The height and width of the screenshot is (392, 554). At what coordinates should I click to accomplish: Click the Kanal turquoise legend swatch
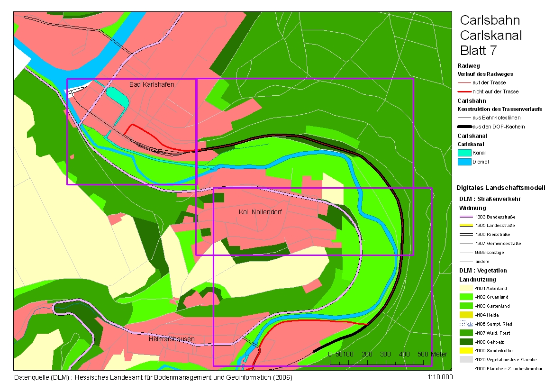464,153
